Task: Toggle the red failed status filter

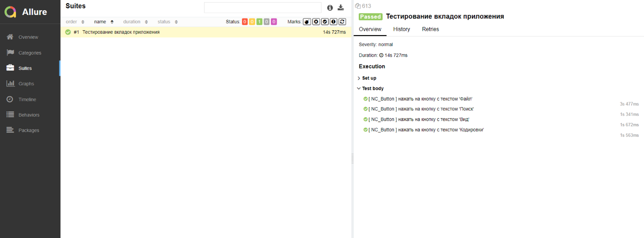Action: pos(245,22)
